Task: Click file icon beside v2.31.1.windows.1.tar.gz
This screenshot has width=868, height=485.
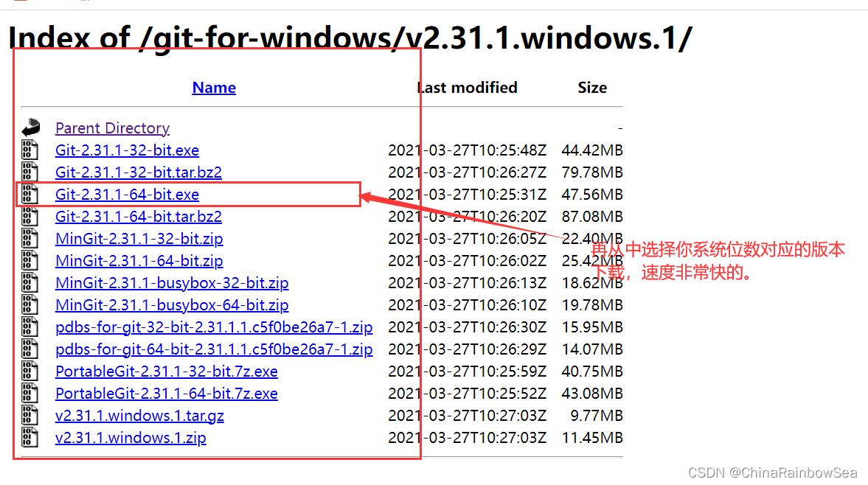Action: (30, 415)
